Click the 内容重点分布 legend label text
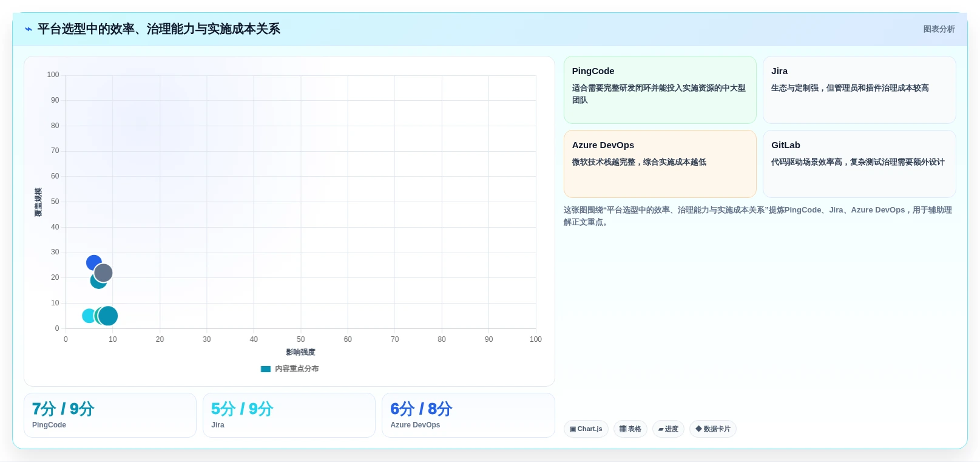This screenshot has width=980, height=462. pyautogui.click(x=297, y=369)
